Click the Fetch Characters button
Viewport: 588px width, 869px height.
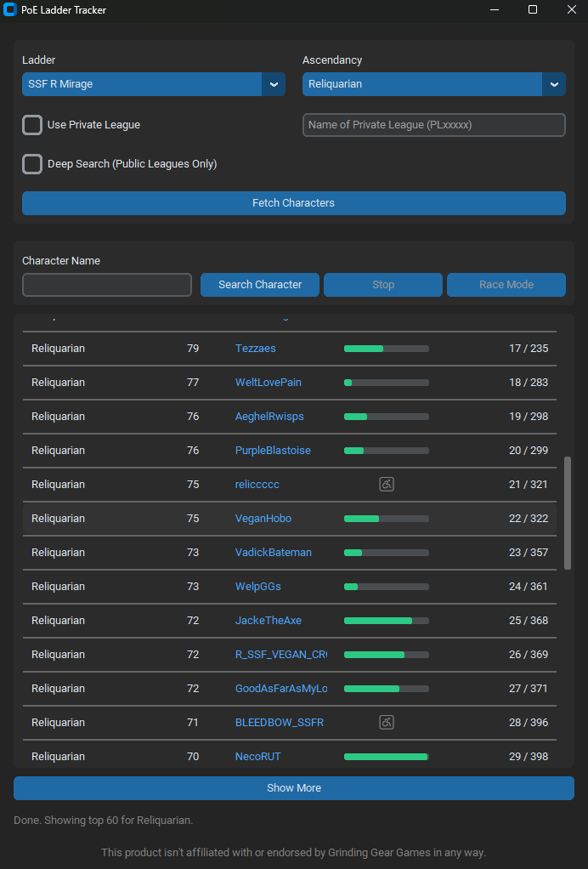coord(294,203)
